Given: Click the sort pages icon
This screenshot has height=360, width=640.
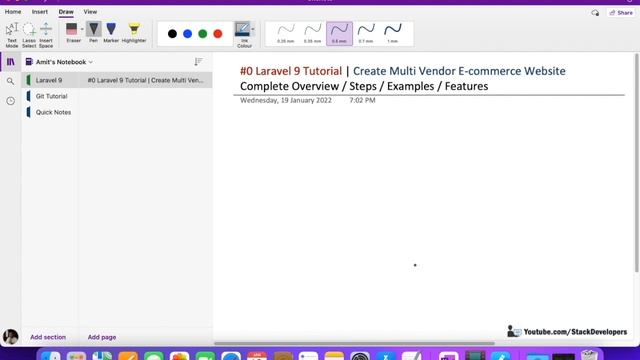Looking at the screenshot, I should tap(198, 62).
